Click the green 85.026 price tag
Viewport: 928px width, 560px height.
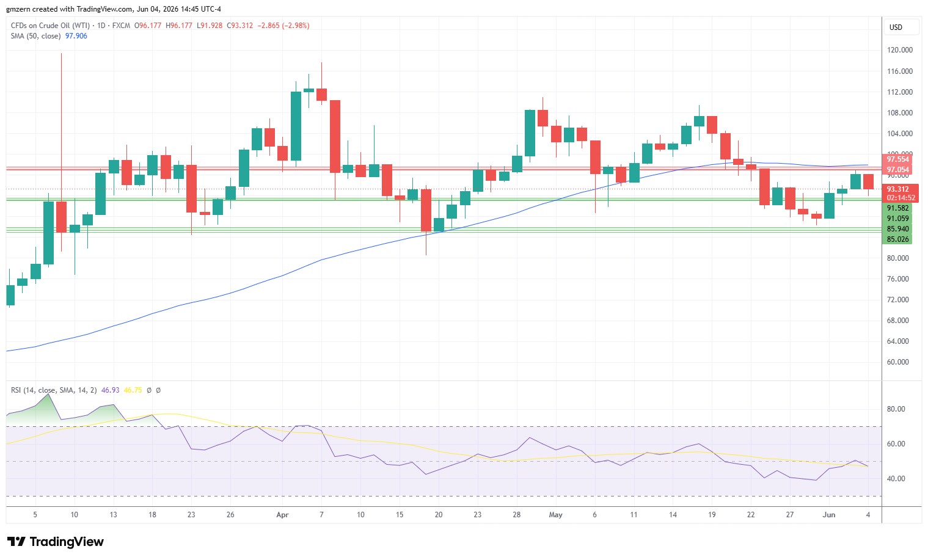coord(897,239)
